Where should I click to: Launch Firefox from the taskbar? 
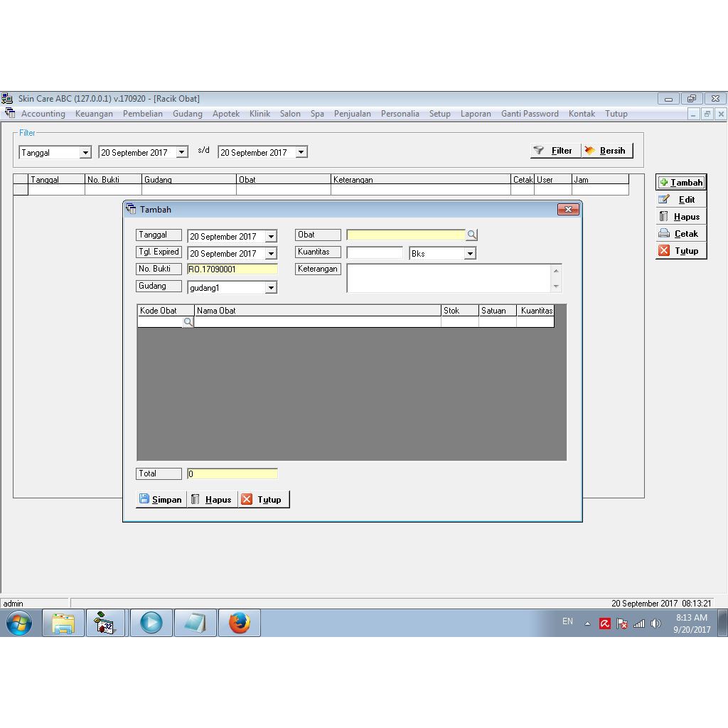pyautogui.click(x=239, y=623)
